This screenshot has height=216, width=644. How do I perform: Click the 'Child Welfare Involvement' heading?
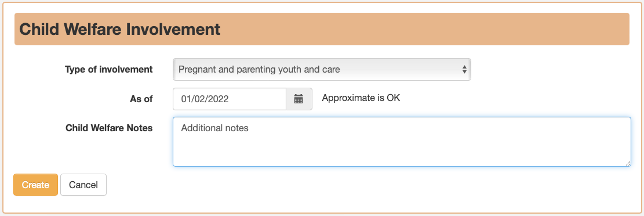pyautogui.click(x=120, y=29)
